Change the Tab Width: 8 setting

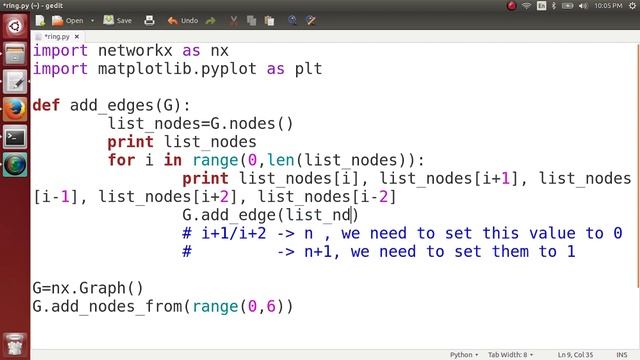511,355
